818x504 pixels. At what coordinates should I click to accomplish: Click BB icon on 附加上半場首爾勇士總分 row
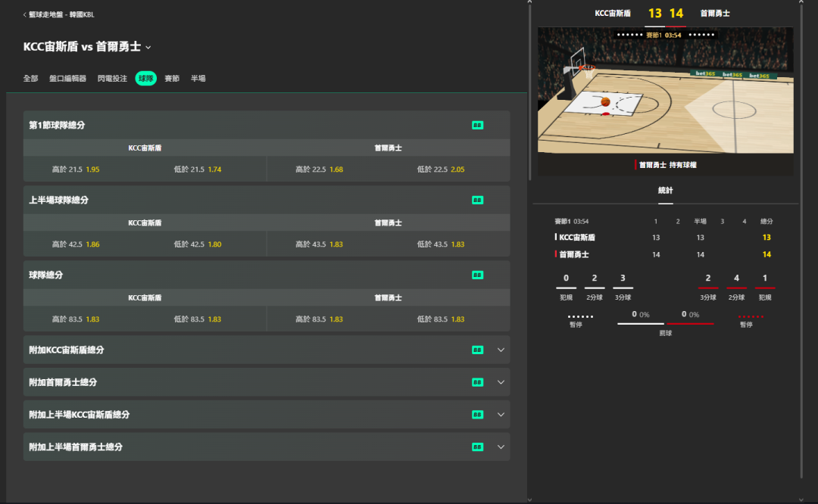477,447
